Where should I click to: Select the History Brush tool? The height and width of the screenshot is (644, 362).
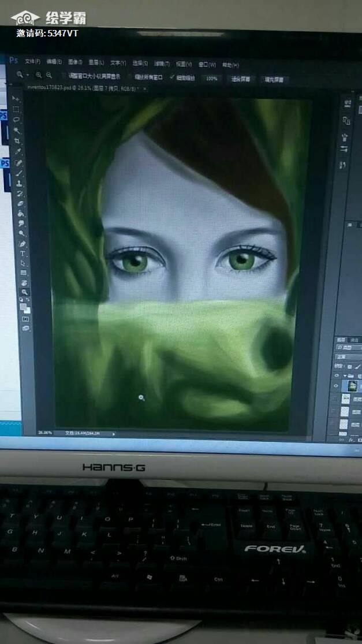[20, 193]
